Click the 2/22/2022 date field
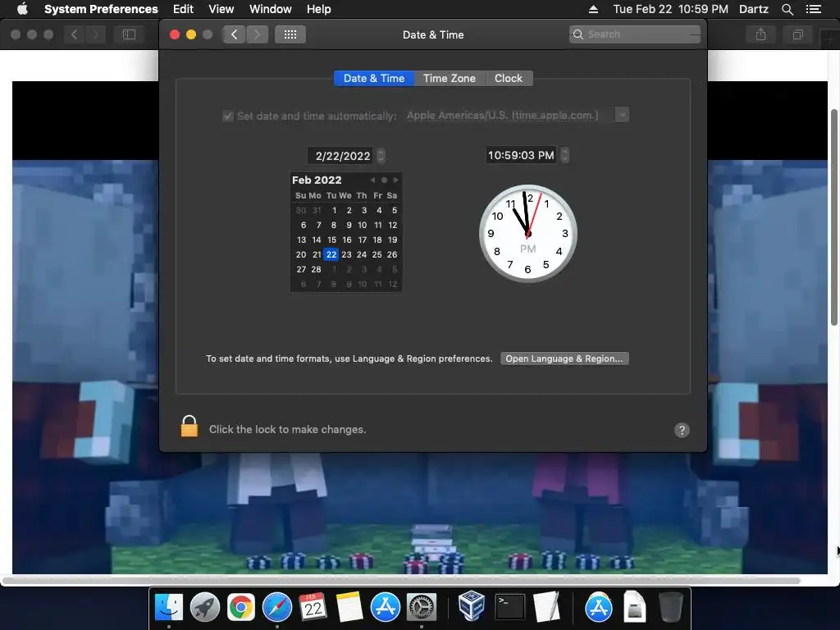Screen dimensions: 840x630 coord(342,156)
